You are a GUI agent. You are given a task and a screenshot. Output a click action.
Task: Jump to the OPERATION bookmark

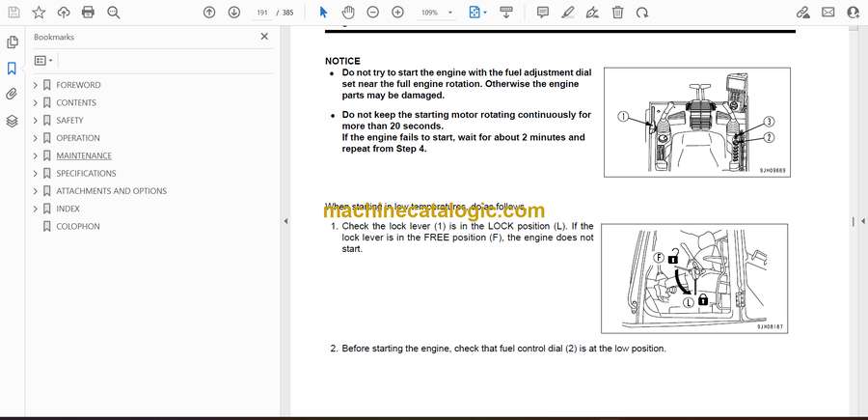78,138
